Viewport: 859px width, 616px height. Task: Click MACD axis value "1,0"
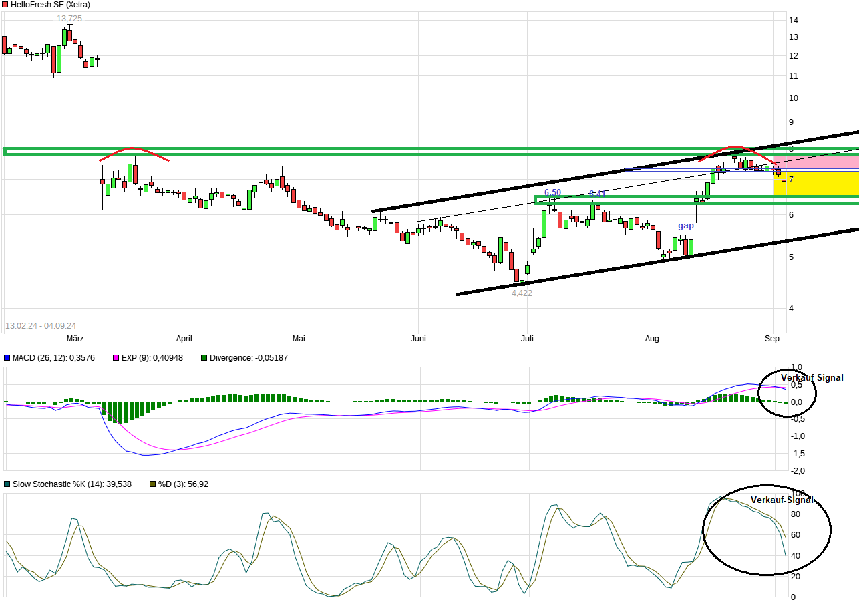tap(796, 367)
